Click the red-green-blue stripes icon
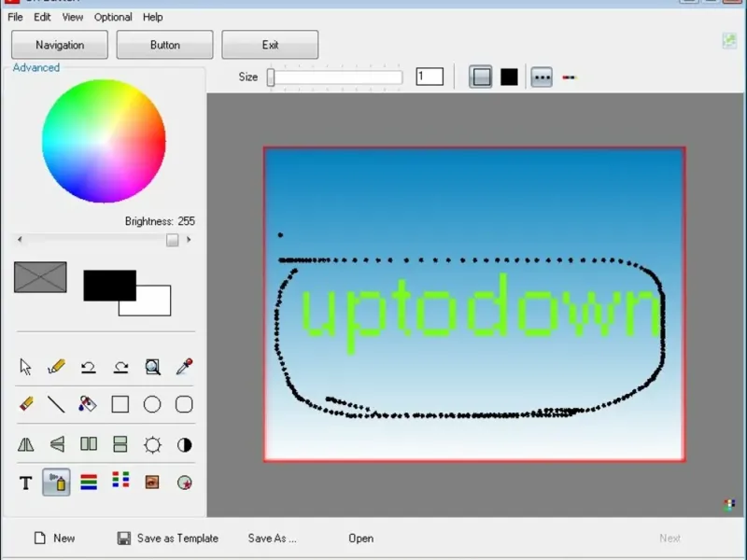The height and width of the screenshot is (560, 747). (89, 483)
